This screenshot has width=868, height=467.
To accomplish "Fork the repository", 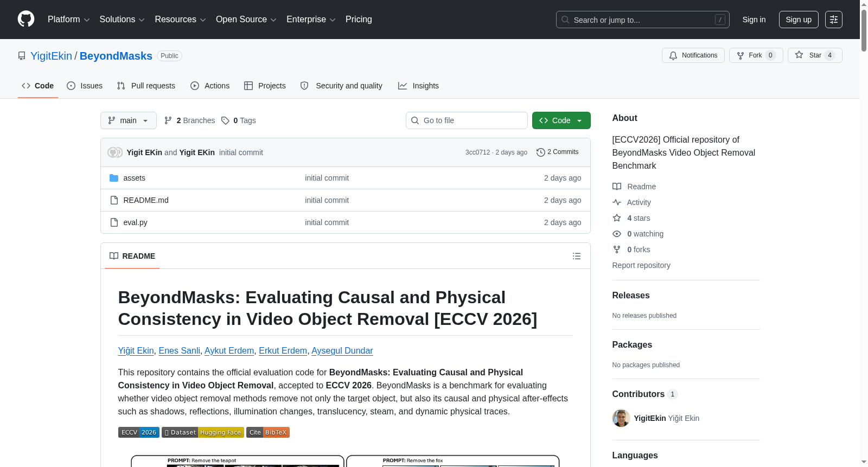I will tap(756, 55).
